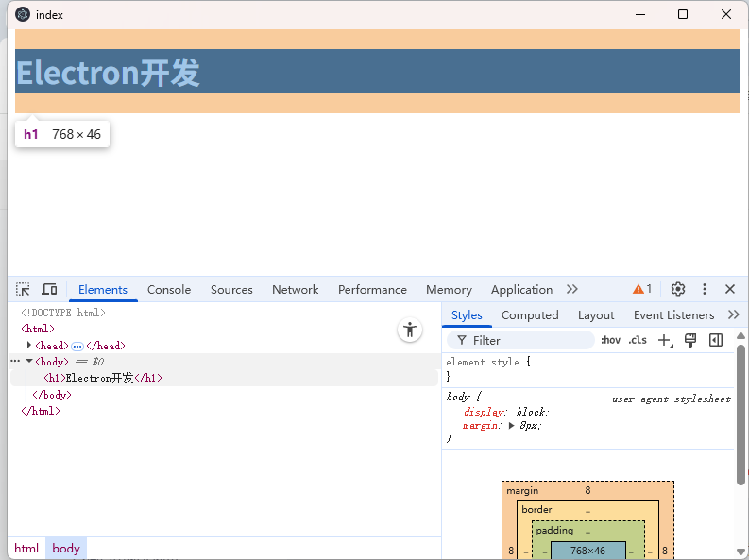Click the box model 768×46 content box

(x=588, y=551)
